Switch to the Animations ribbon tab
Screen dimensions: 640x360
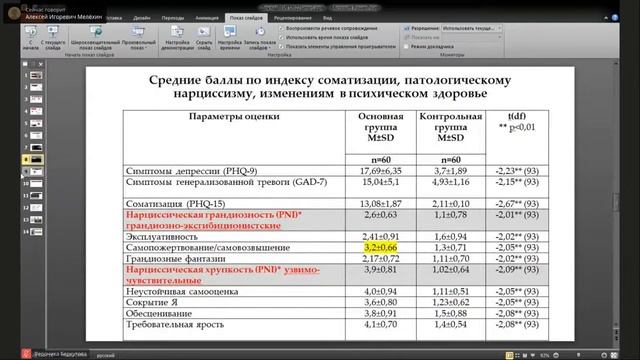pos(207,18)
